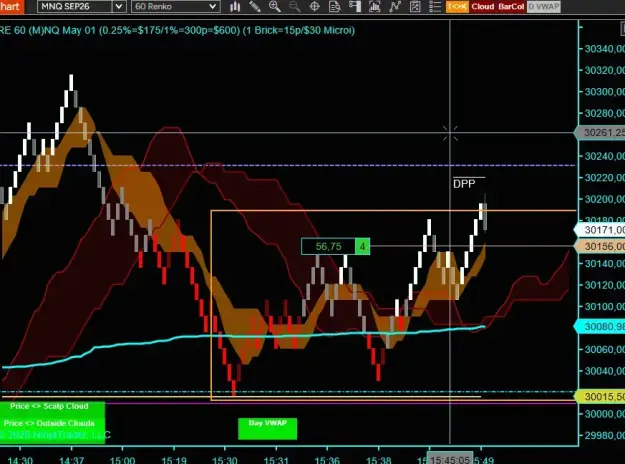625x464 pixels.
Task: Open the bar type chart style icon
Action: [235, 6]
